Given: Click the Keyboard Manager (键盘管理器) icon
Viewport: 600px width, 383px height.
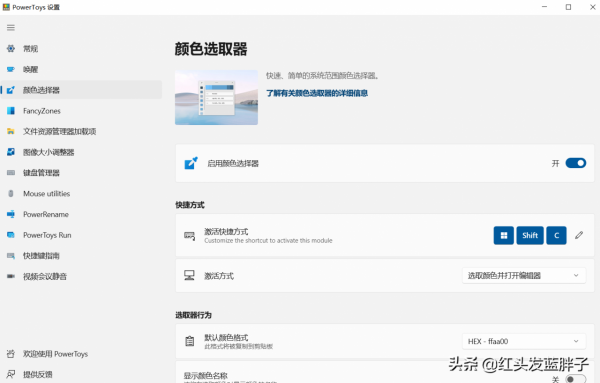Looking at the screenshot, I should (x=11, y=173).
